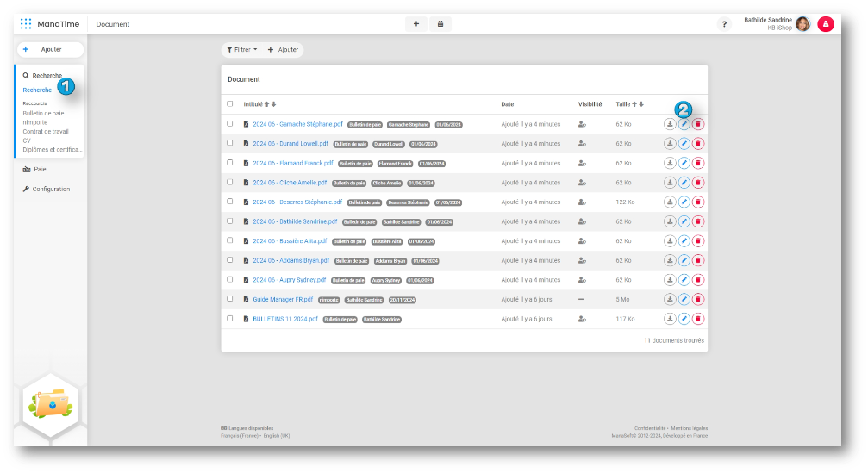Delete 2024 06 - Deserres Stéphanie.pdf

point(698,202)
